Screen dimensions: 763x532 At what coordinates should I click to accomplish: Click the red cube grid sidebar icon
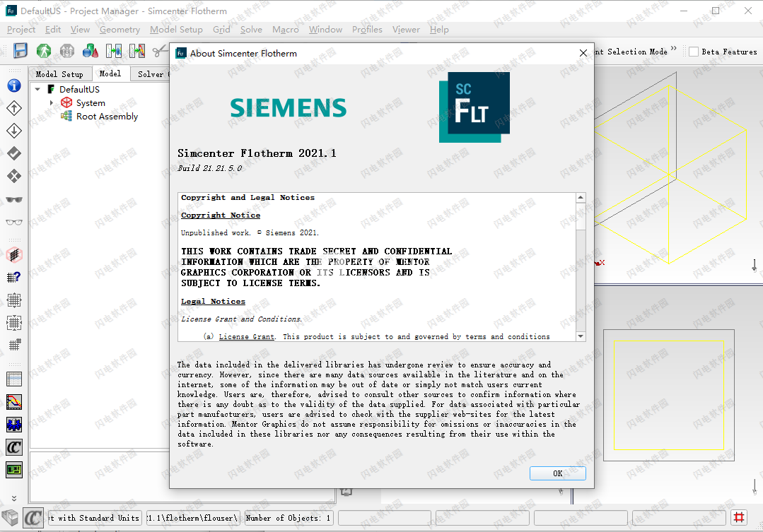click(14, 255)
